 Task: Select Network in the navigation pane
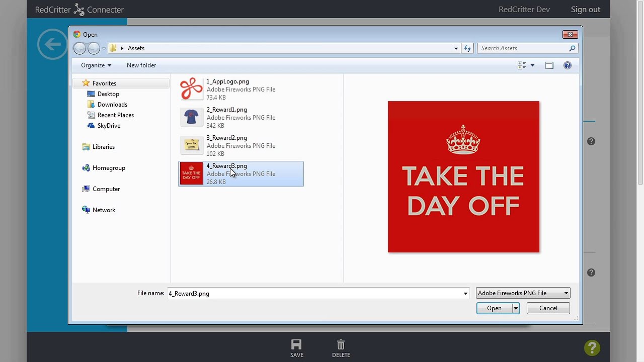(104, 210)
